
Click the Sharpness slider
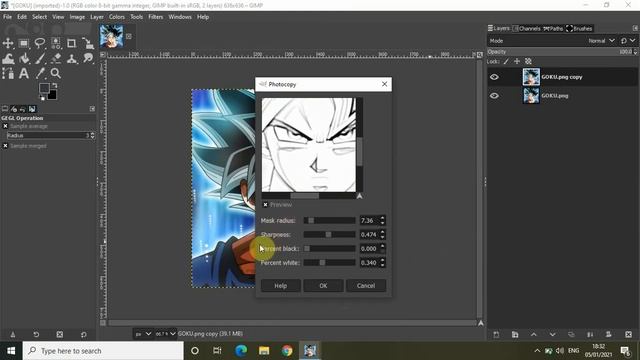point(329,235)
